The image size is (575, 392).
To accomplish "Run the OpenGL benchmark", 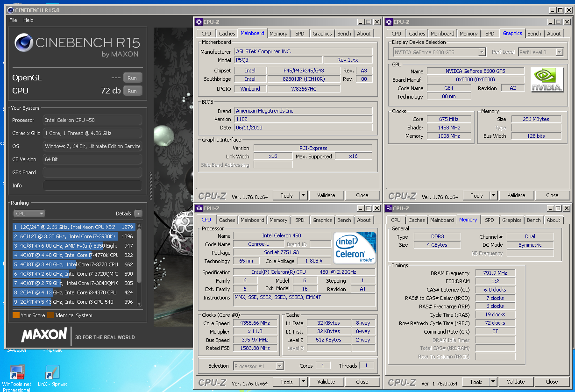I will coord(132,78).
